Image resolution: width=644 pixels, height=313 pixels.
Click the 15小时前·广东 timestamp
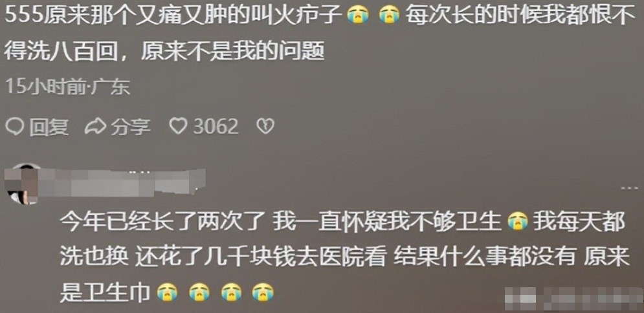point(68,87)
